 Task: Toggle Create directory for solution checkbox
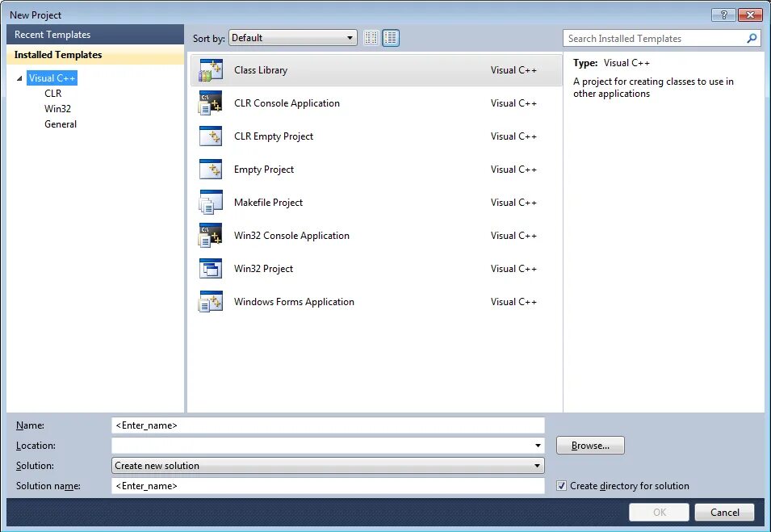[561, 486]
